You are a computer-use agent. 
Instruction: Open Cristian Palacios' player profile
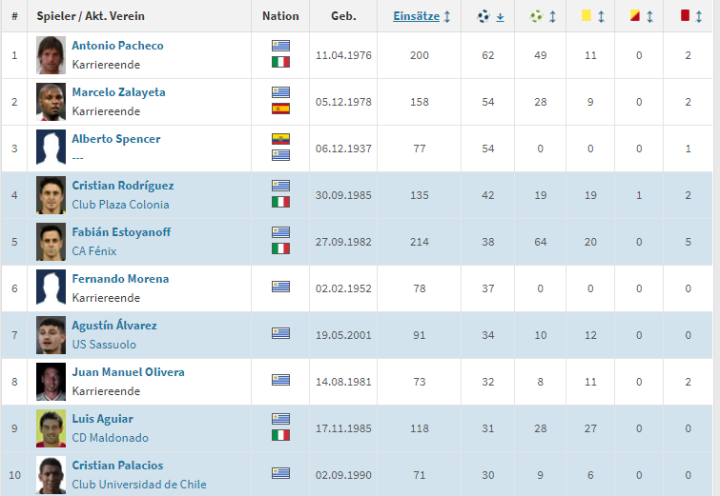pos(117,465)
